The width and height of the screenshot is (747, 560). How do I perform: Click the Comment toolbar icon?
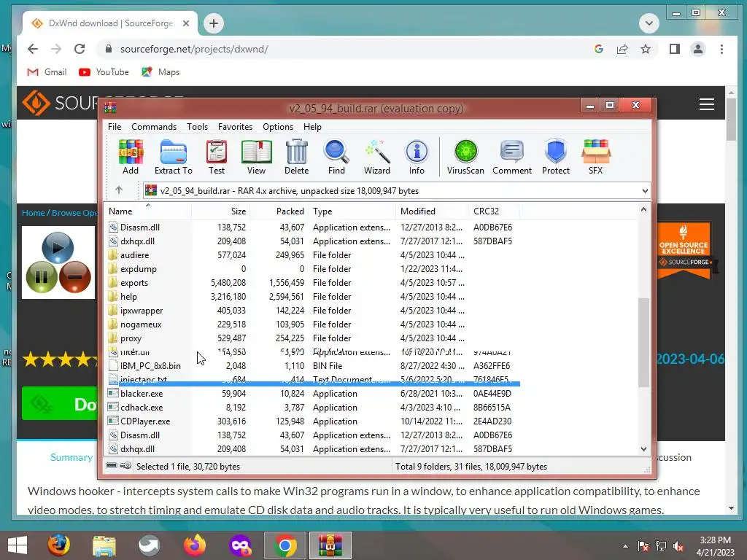(x=511, y=157)
